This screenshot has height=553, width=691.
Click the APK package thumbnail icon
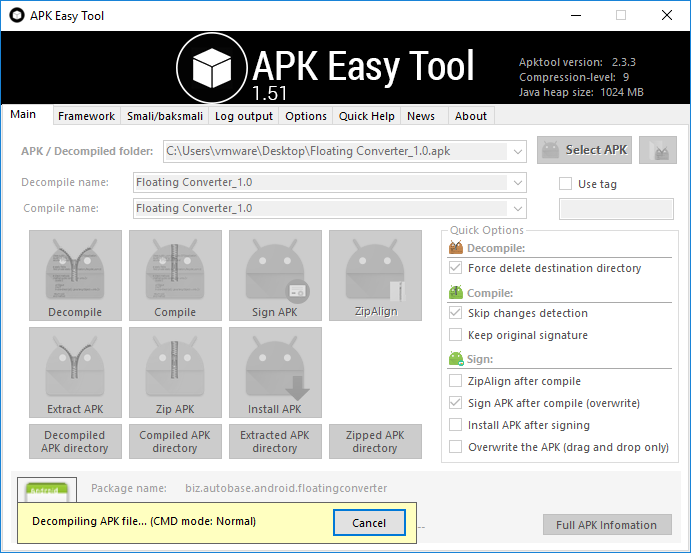[x=47, y=490]
